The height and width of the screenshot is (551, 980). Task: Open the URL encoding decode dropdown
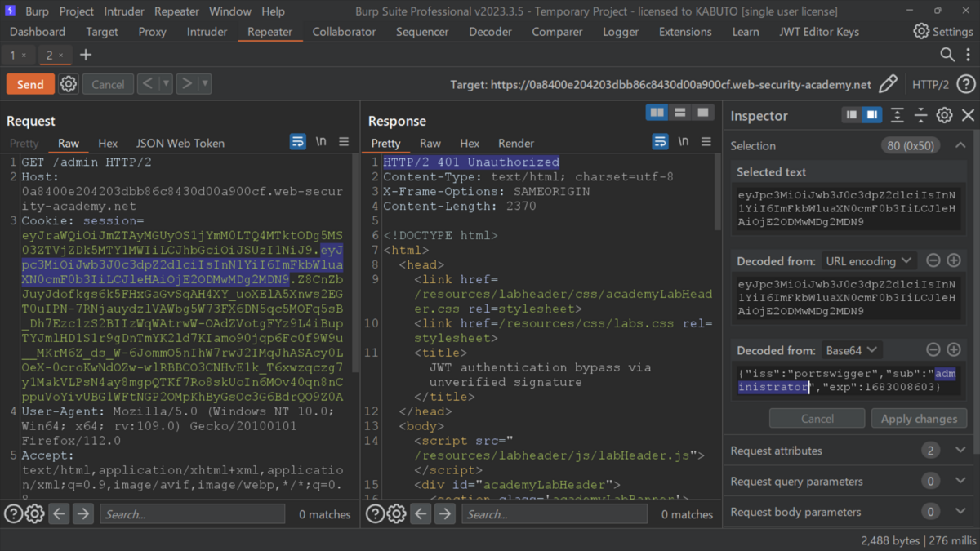(869, 261)
